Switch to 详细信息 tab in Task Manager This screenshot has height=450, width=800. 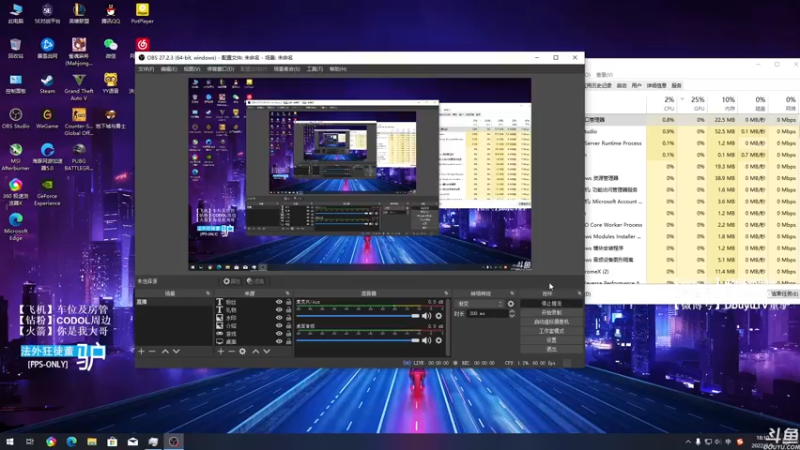coord(657,86)
